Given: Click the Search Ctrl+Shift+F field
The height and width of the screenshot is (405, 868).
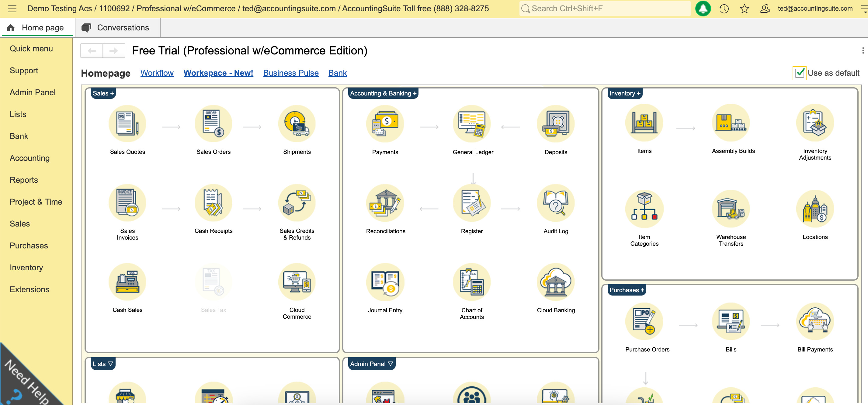Looking at the screenshot, I should pyautogui.click(x=605, y=9).
